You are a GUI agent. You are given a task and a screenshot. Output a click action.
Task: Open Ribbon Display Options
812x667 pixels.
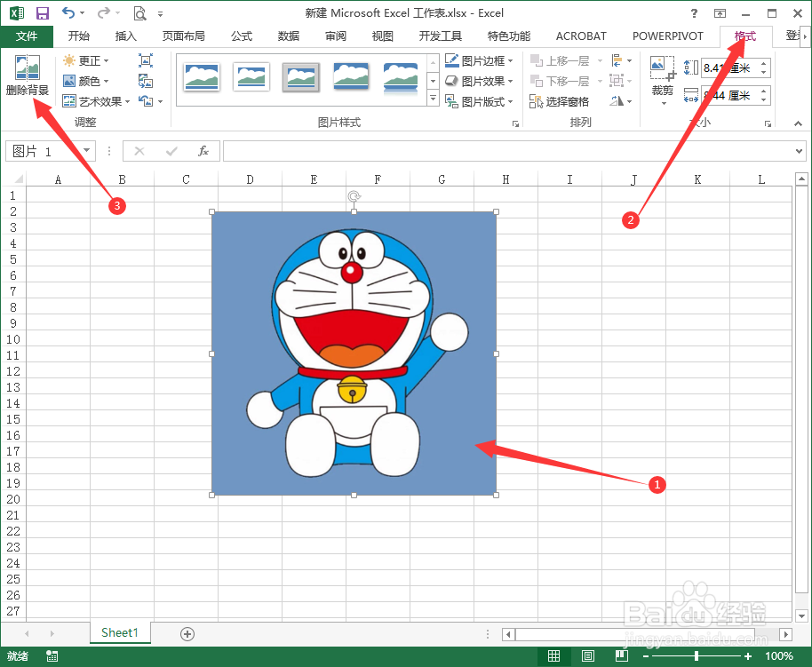point(720,13)
